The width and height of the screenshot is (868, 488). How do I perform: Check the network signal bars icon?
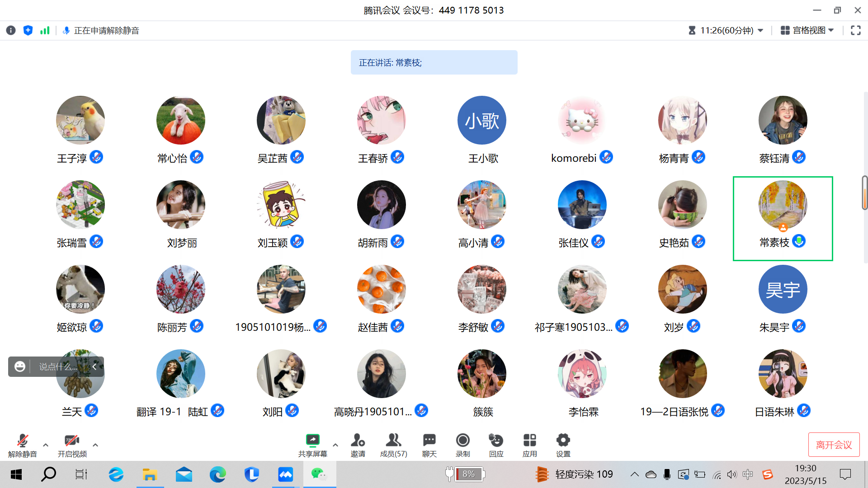[45, 30]
